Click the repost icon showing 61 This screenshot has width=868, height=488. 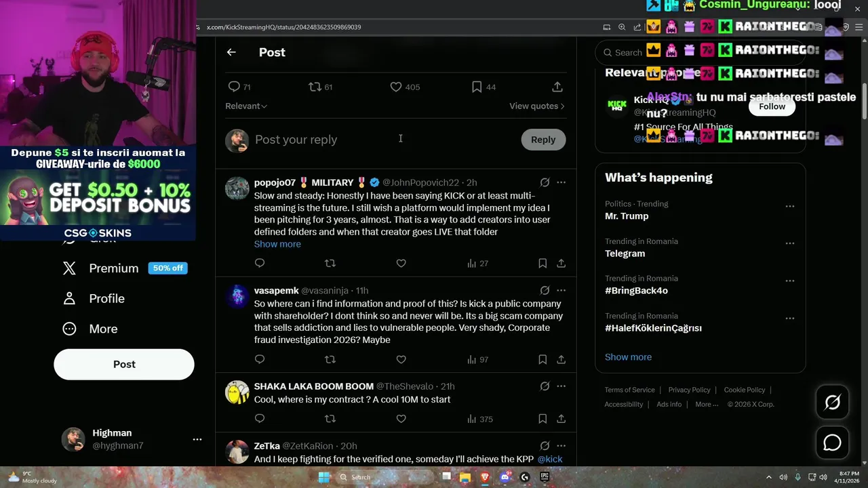pos(315,87)
